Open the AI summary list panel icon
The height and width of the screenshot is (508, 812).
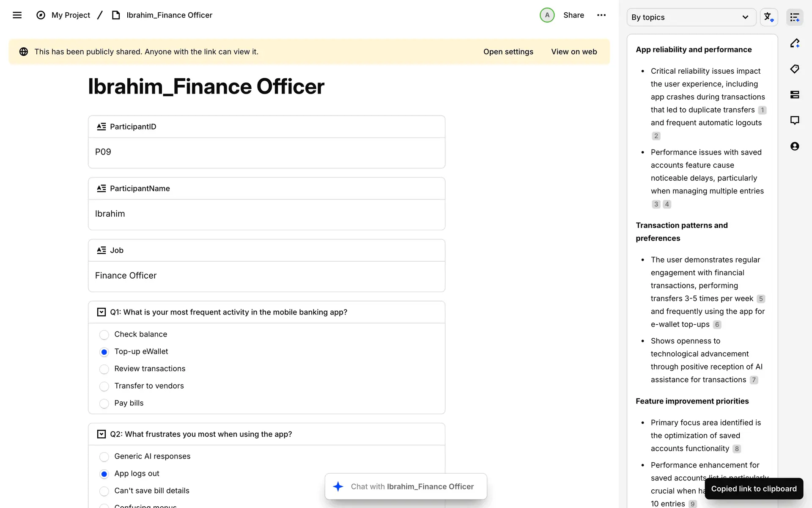795,17
